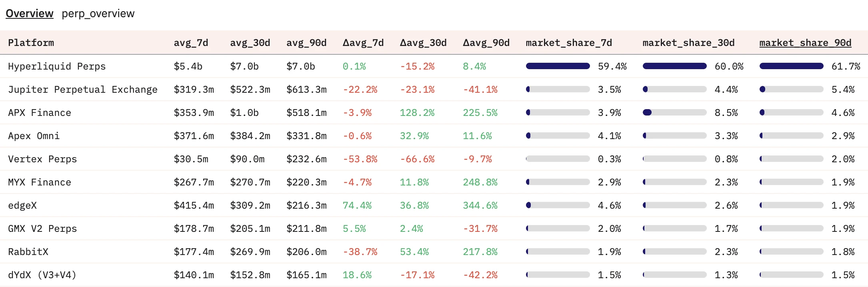Sort by avg_90d column header

coord(306,43)
